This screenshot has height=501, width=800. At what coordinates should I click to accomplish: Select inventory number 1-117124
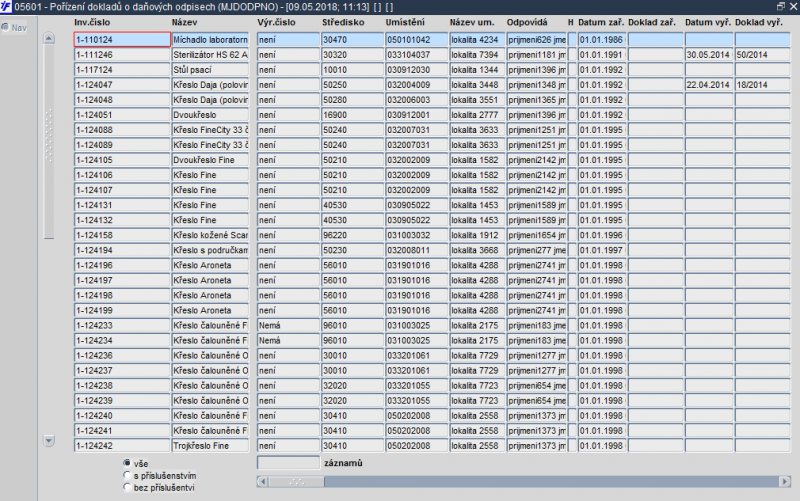122,69
